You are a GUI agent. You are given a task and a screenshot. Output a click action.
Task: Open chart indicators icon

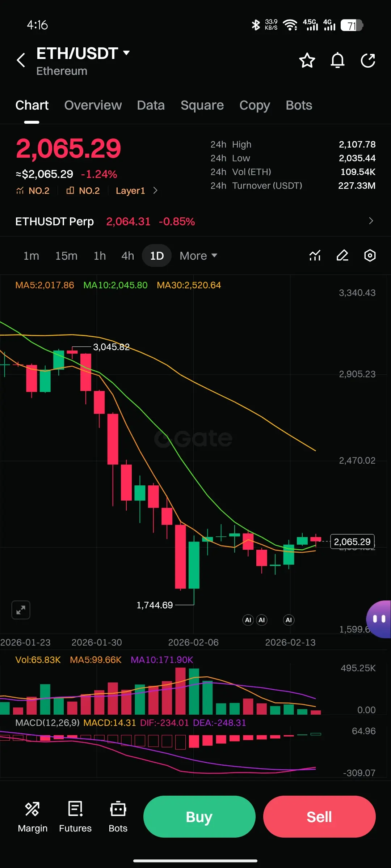tap(315, 256)
